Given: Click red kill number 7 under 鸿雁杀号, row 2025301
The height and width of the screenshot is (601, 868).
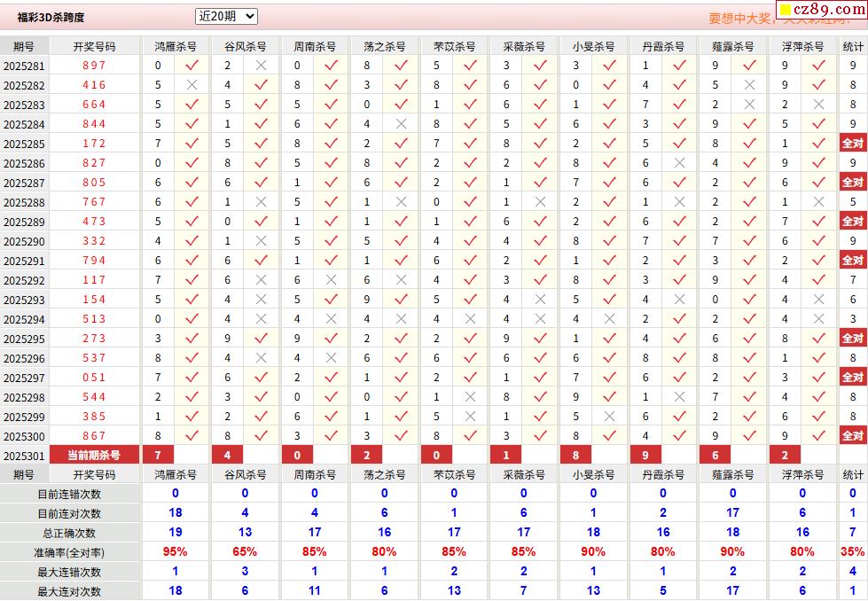Looking at the screenshot, I should (x=158, y=455).
